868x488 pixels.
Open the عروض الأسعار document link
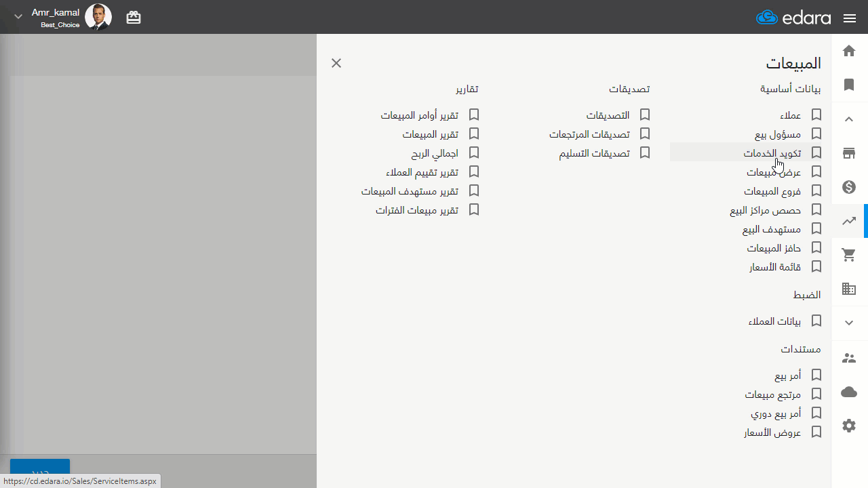point(772,432)
